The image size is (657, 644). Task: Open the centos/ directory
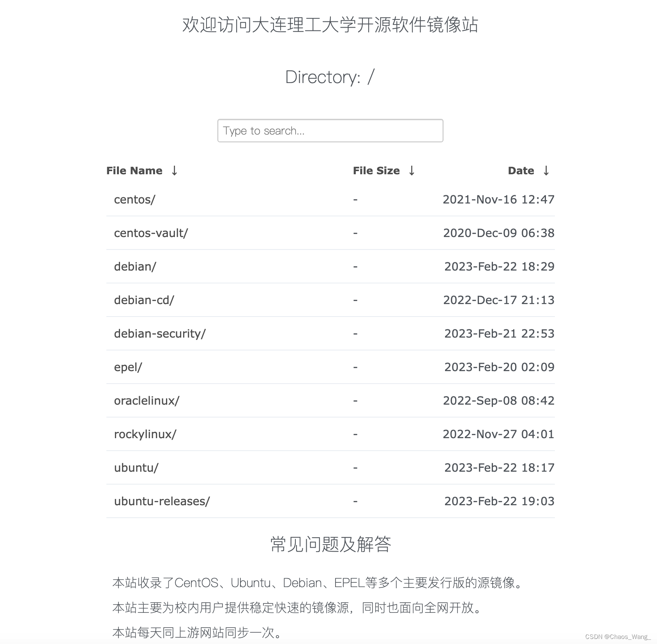[x=134, y=199]
